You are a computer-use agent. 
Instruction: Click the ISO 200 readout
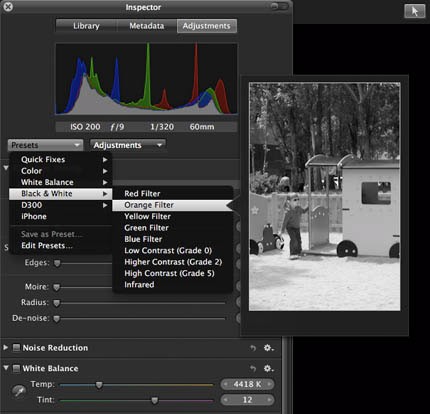click(85, 127)
